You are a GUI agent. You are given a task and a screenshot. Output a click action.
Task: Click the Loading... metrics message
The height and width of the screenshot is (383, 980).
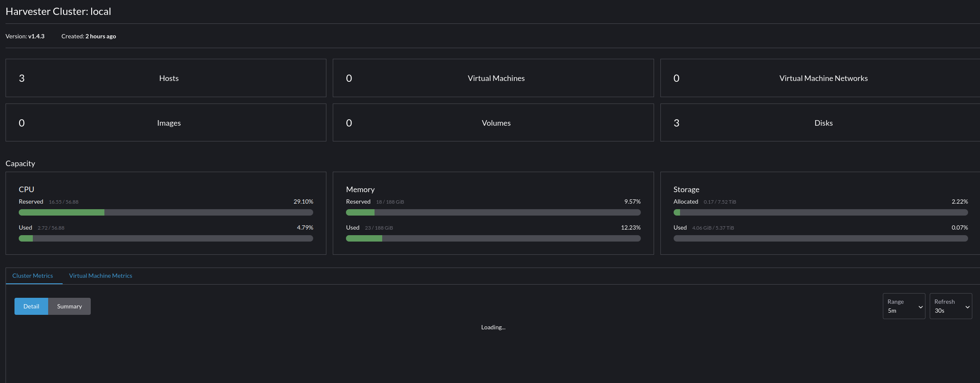tap(493, 327)
